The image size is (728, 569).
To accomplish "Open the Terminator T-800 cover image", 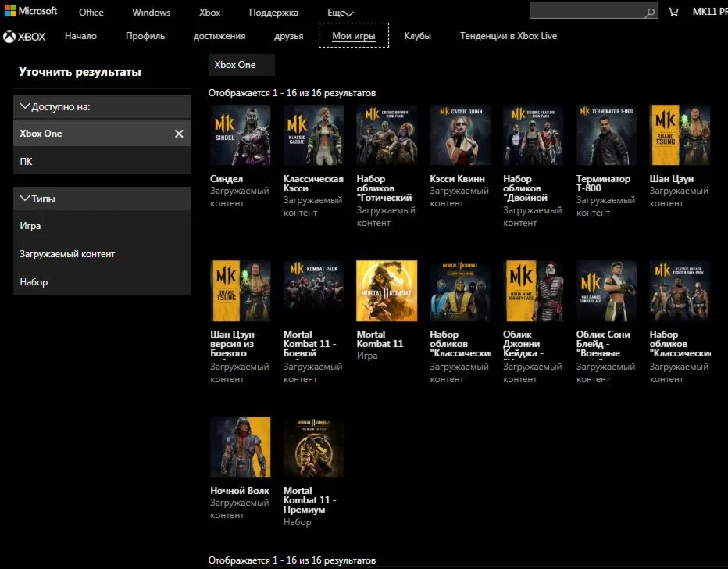I will click(606, 135).
